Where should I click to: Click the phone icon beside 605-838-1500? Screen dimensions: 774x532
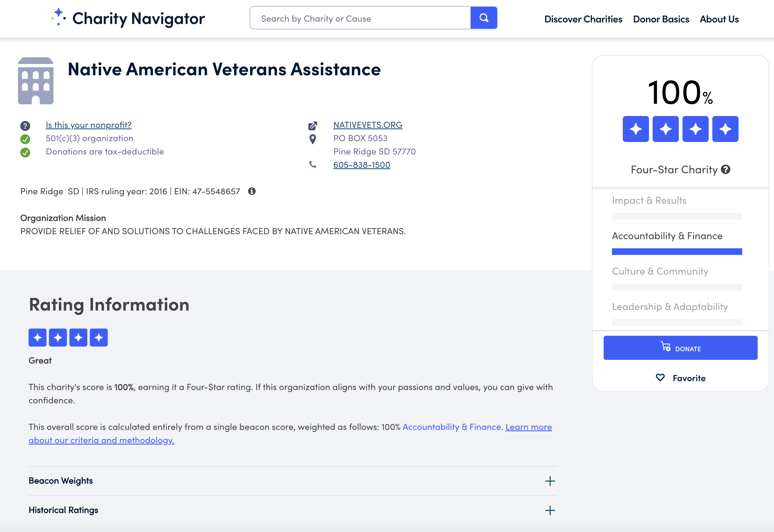click(x=312, y=164)
